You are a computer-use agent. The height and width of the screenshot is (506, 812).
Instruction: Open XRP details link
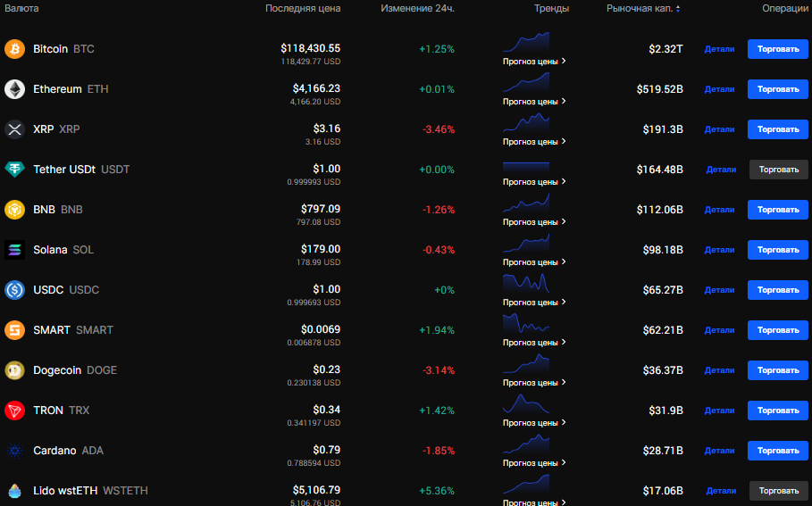(719, 129)
